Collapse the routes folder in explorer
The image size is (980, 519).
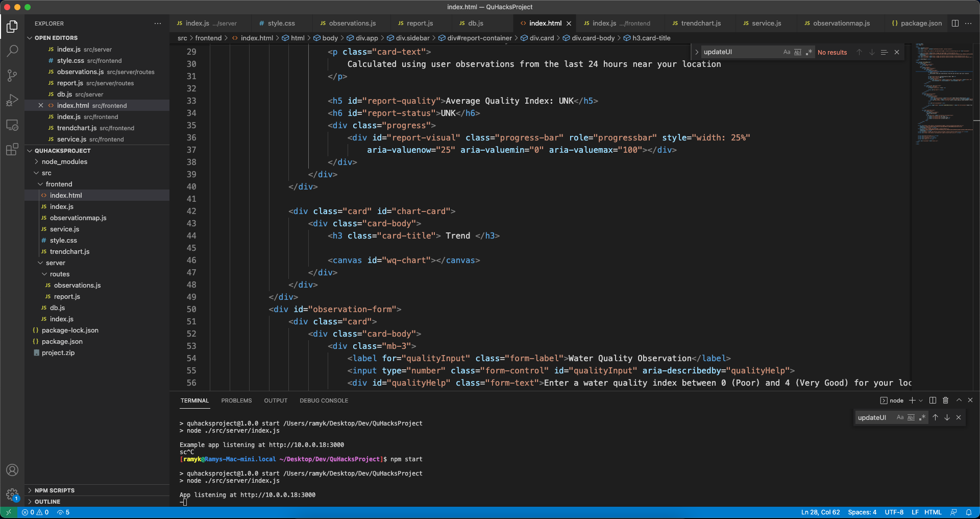pos(59,274)
